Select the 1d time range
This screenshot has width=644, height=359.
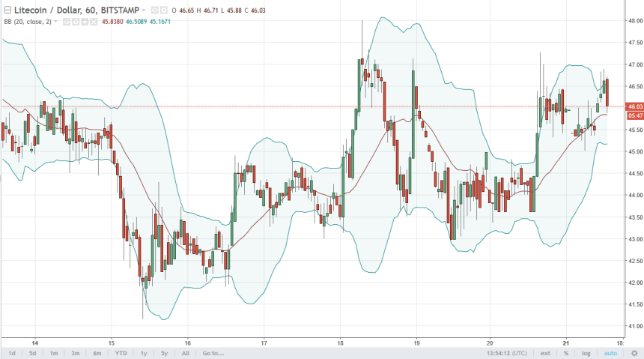point(12,353)
